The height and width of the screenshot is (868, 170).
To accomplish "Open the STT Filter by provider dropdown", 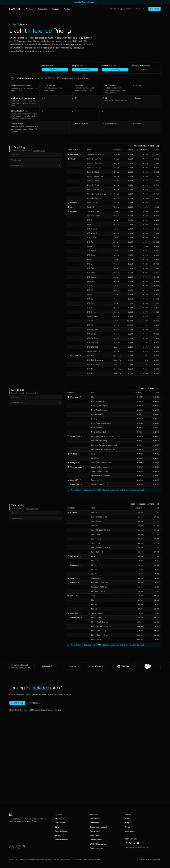I will [36, 402].
